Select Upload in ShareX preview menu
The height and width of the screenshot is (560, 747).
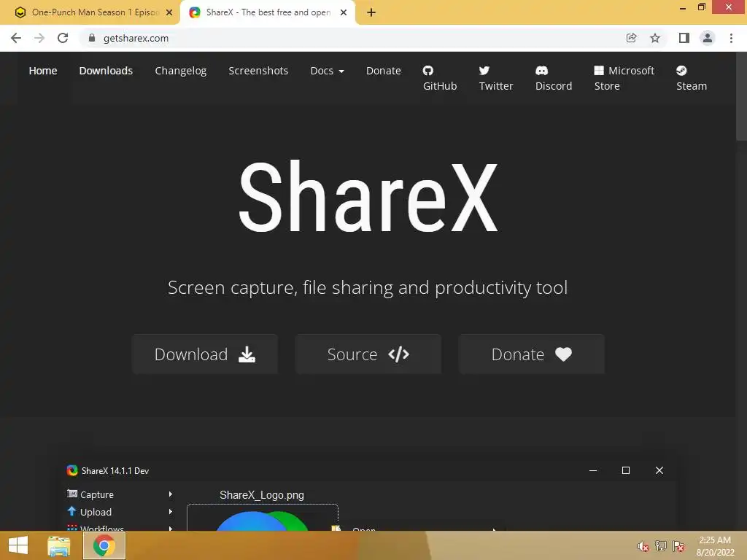[x=96, y=513]
